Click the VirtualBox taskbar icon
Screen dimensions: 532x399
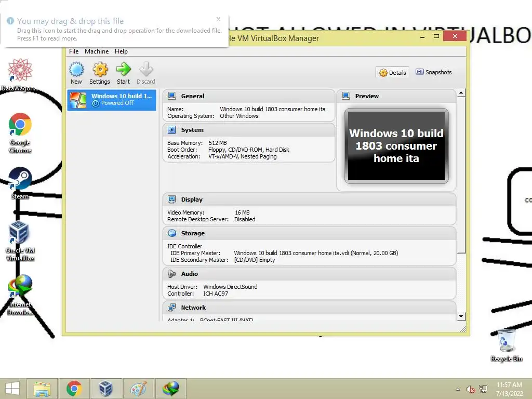tap(106, 389)
